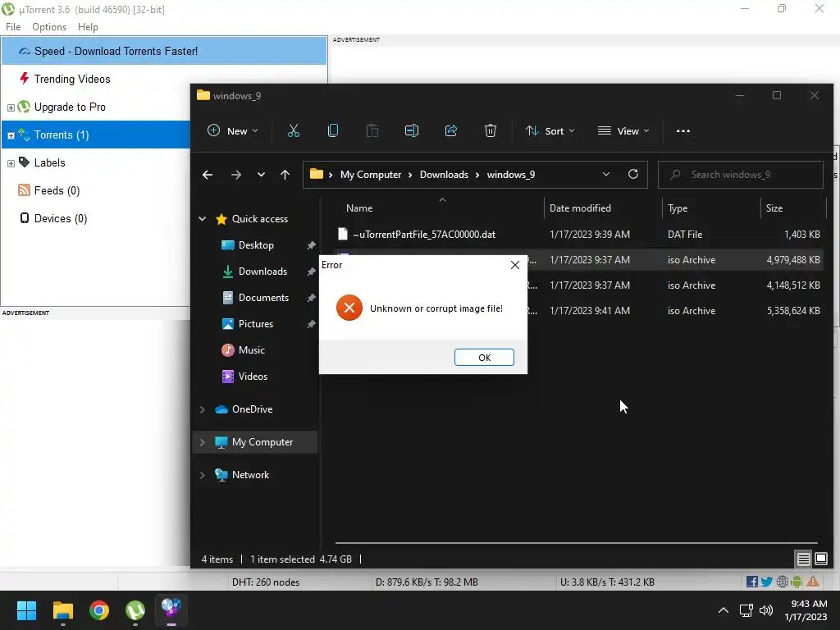Open the See more ellipsis menu
The image size is (840, 630).
683,130
